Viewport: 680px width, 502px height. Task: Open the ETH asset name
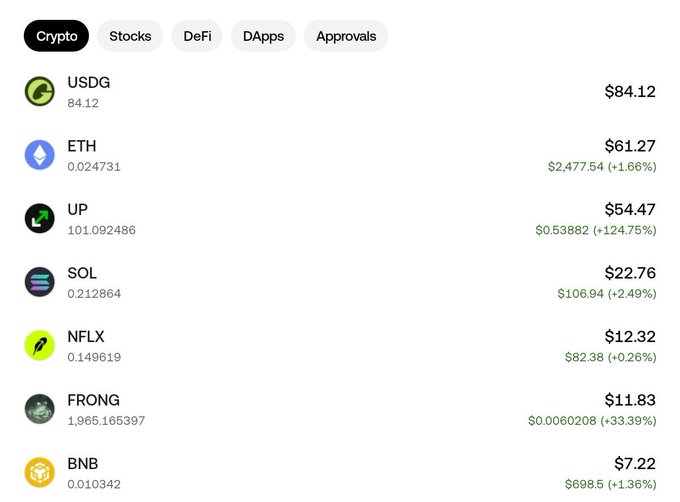click(x=82, y=146)
